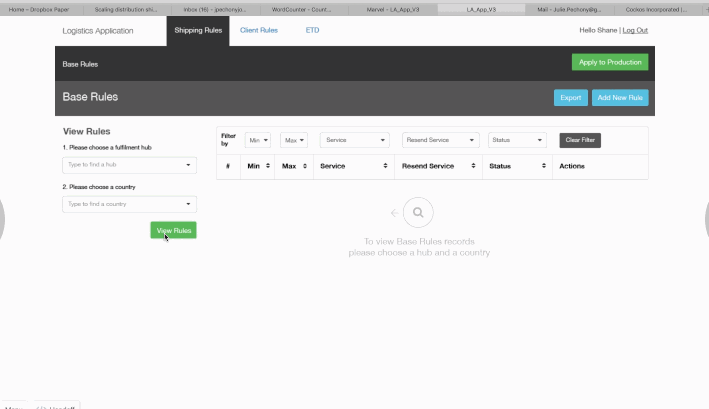The height and width of the screenshot is (409, 709).
Task: Sort by Min column arrows
Action: coord(268,166)
